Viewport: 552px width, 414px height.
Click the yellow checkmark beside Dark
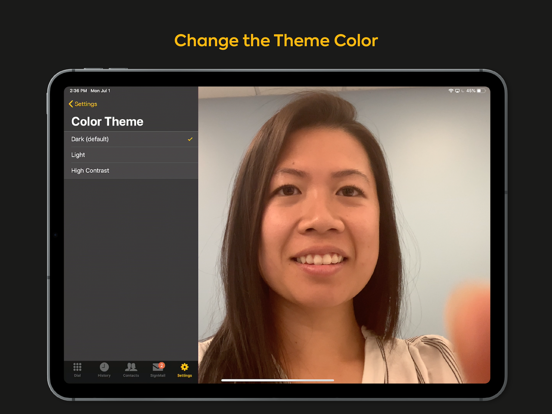coord(190,139)
